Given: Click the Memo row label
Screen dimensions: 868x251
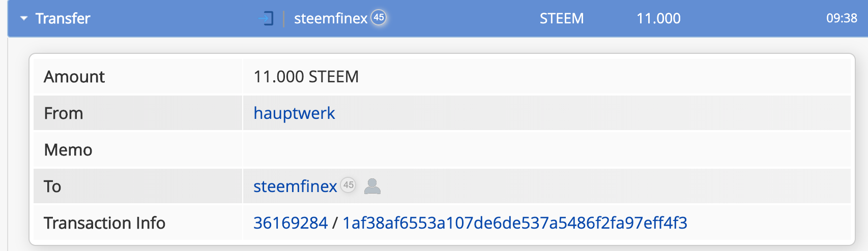Looking at the screenshot, I should [68, 150].
